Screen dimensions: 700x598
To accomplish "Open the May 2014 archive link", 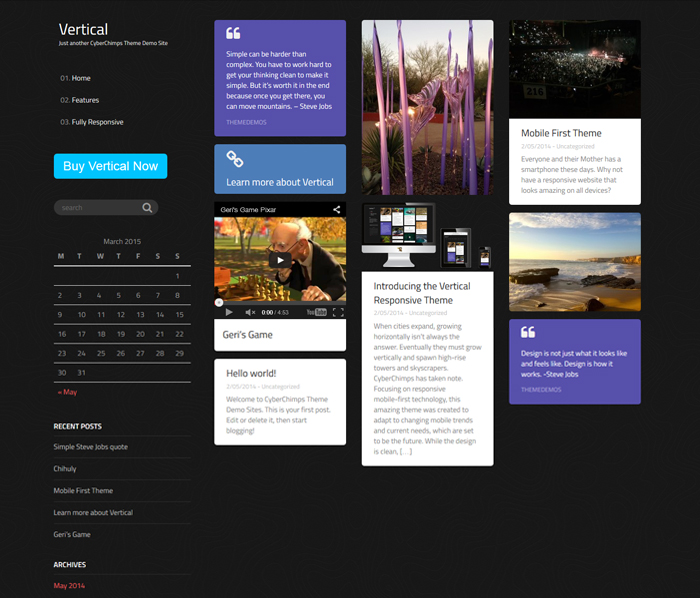I will coord(69,586).
